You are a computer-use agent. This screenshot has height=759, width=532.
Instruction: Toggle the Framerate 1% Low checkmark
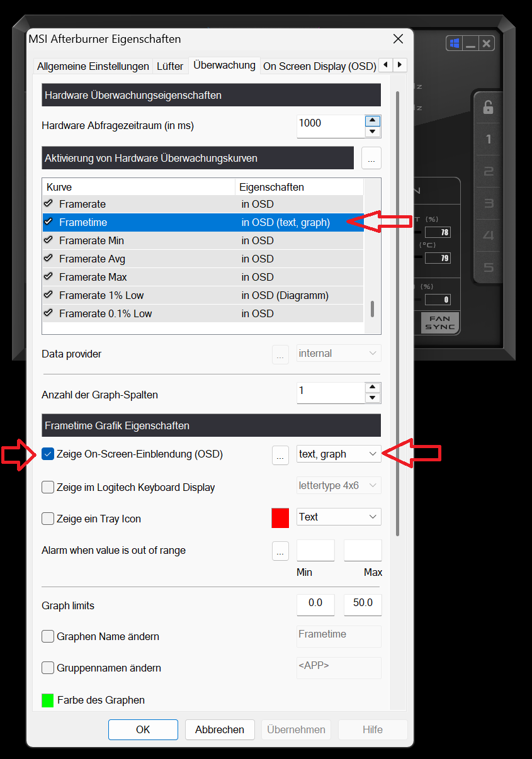click(48, 295)
